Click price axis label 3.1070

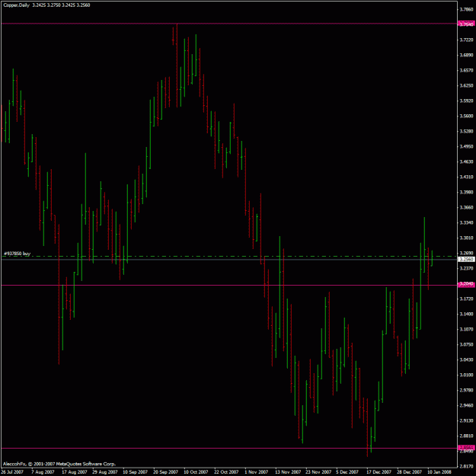point(466,329)
